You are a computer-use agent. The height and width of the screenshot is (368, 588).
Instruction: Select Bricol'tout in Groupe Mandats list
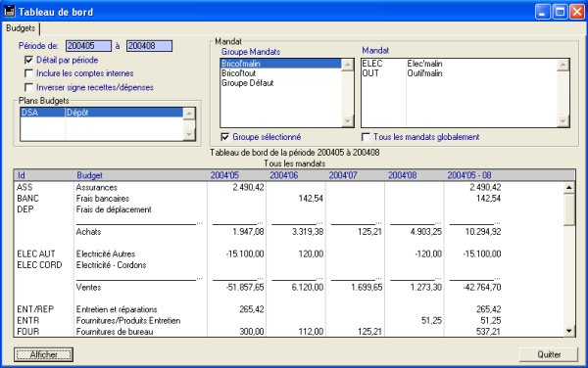coord(281,73)
